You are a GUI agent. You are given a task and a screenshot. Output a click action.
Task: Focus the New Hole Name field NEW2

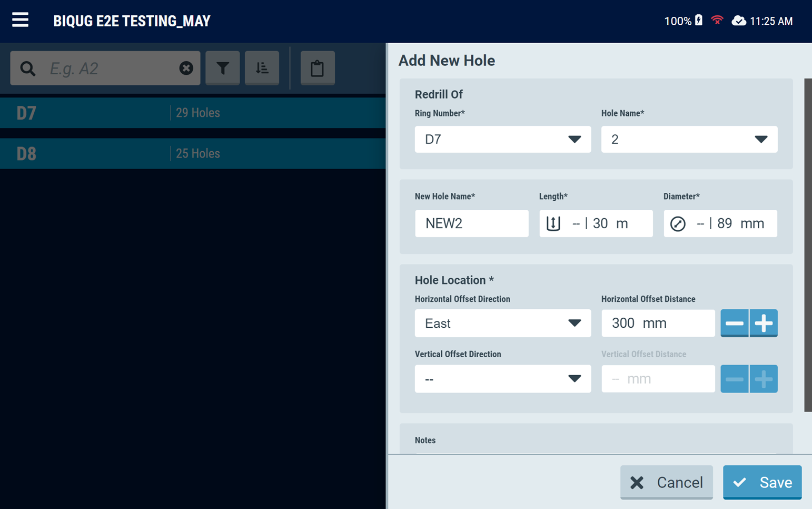[472, 223]
